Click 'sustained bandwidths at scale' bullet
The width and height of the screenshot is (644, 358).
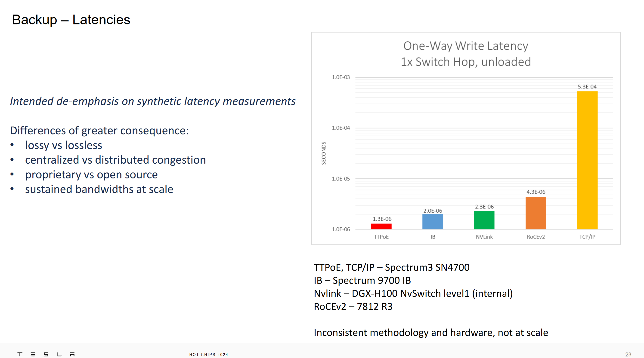(x=99, y=189)
